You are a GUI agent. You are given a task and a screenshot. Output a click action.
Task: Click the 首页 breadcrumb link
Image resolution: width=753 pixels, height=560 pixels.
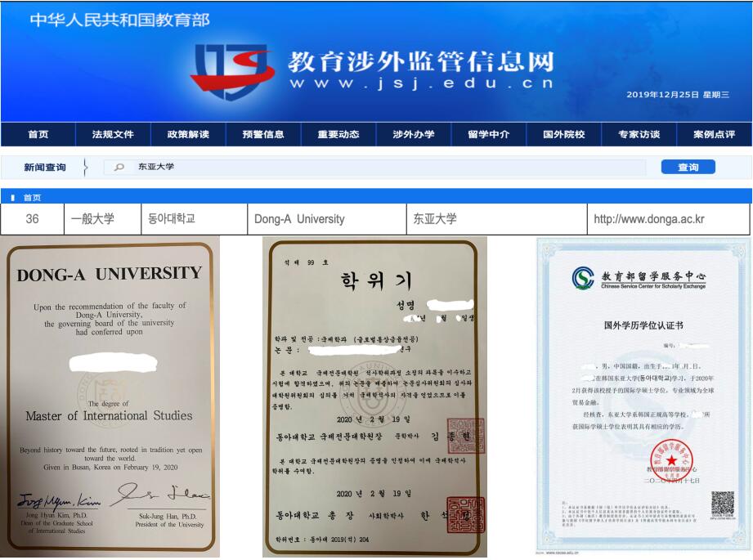pos(32,197)
